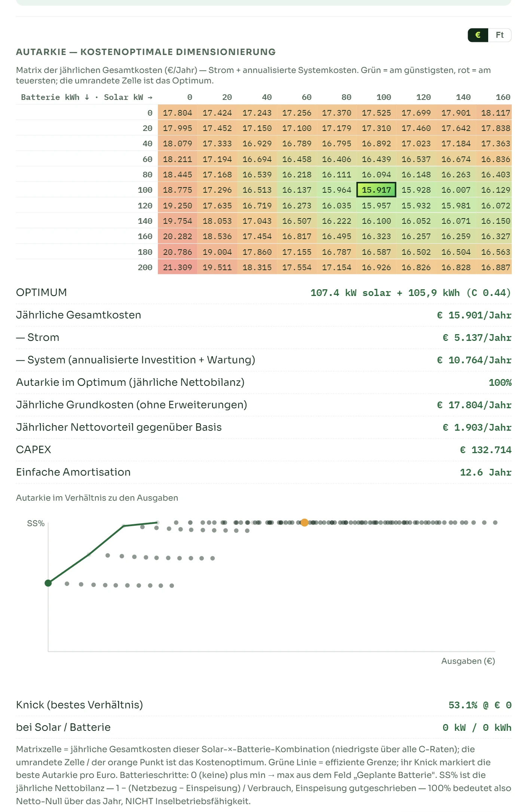Viewport: 520px width, 812px height.
Task: Click matrix cell 16.929
Action: (x=257, y=143)
